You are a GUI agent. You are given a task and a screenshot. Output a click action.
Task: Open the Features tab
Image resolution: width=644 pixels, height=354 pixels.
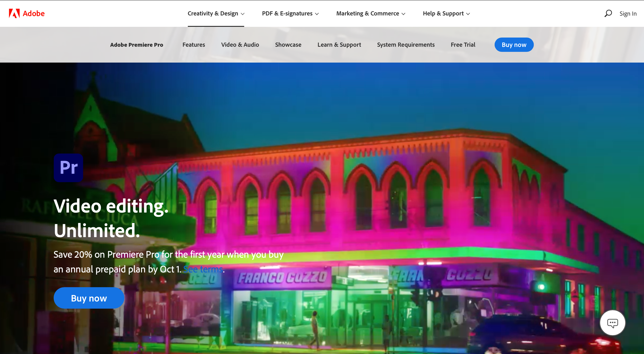193,45
